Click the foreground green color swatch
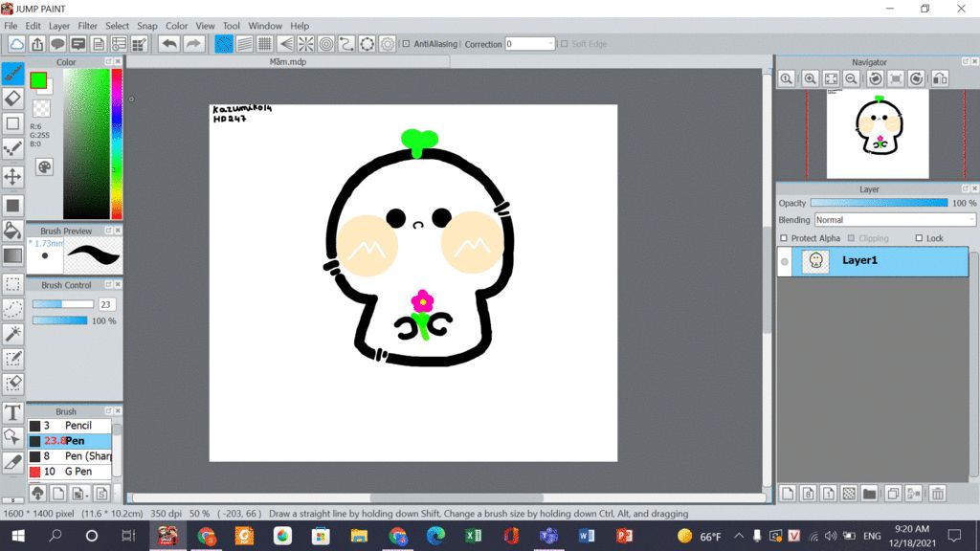Screen dimensions: 980x551 coord(38,80)
